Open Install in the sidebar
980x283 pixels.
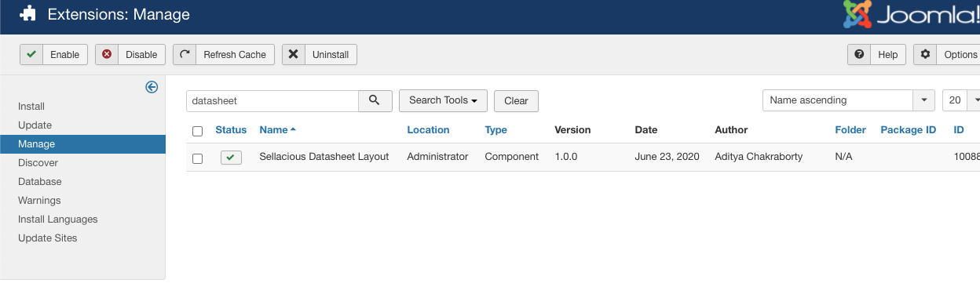click(31, 107)
